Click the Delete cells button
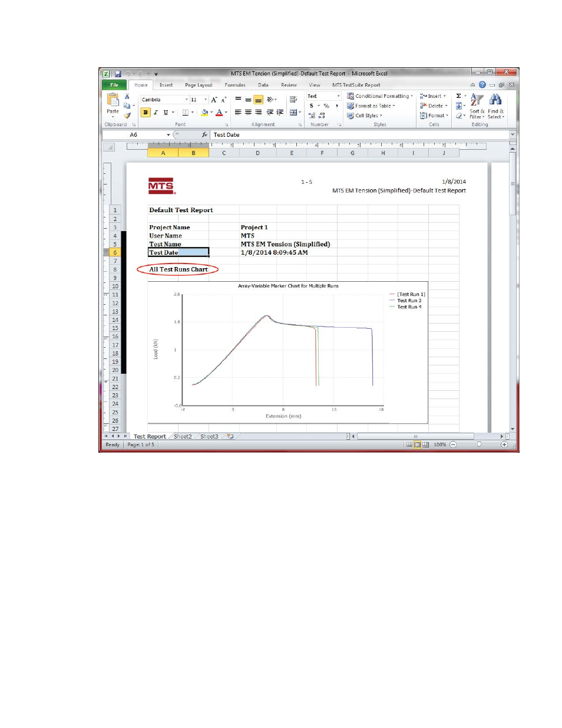The height and width of the screenshot is (728, 562). pyautogui.click(x=434, y=106)
